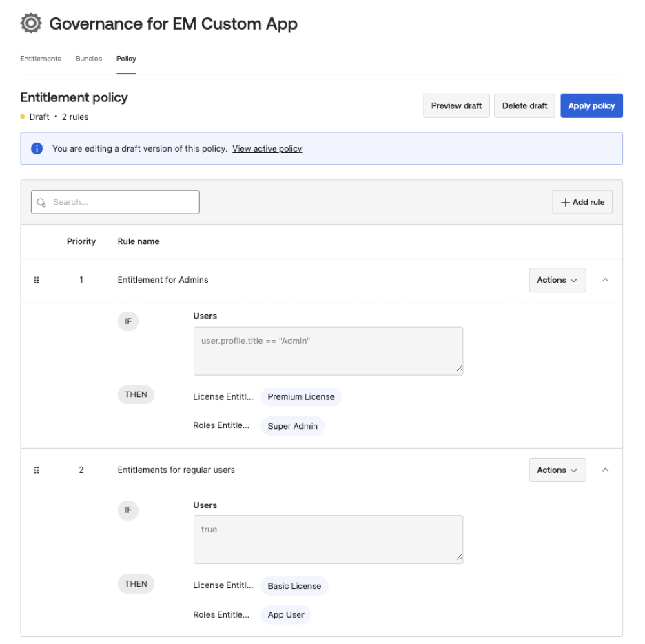Click the gear icon beside Governance title
This screenshot has width=645, height=644.
pyautogui.click(x=30, y=23)
